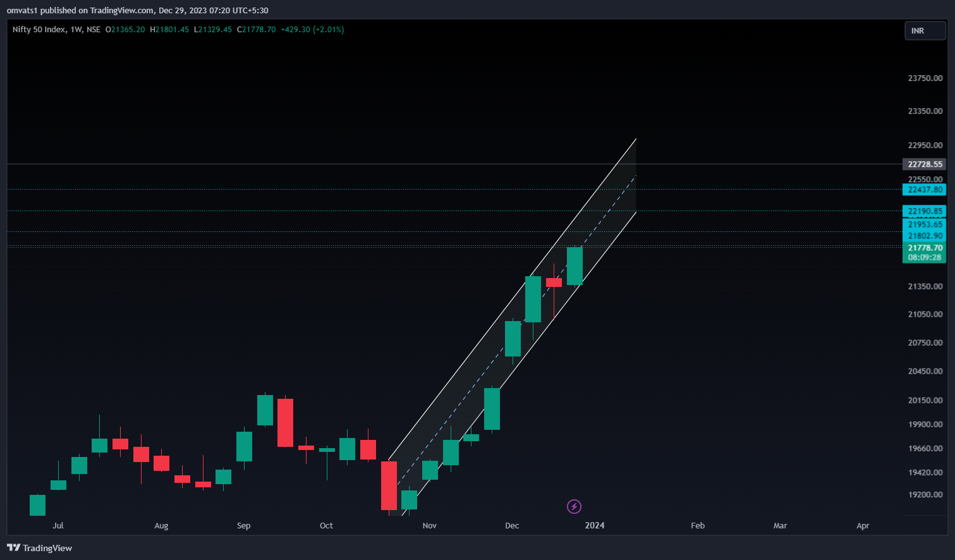Click the 19660.00 axis value
This screenshot has height=560, width=955.
point(925,448)
